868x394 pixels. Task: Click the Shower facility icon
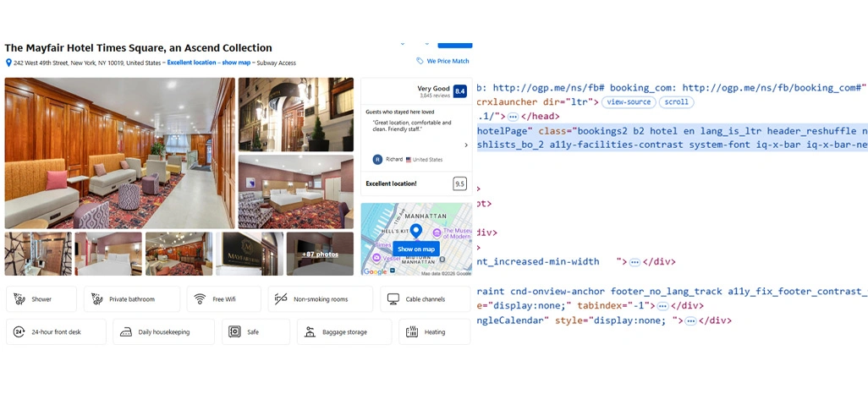coord(19,299)
